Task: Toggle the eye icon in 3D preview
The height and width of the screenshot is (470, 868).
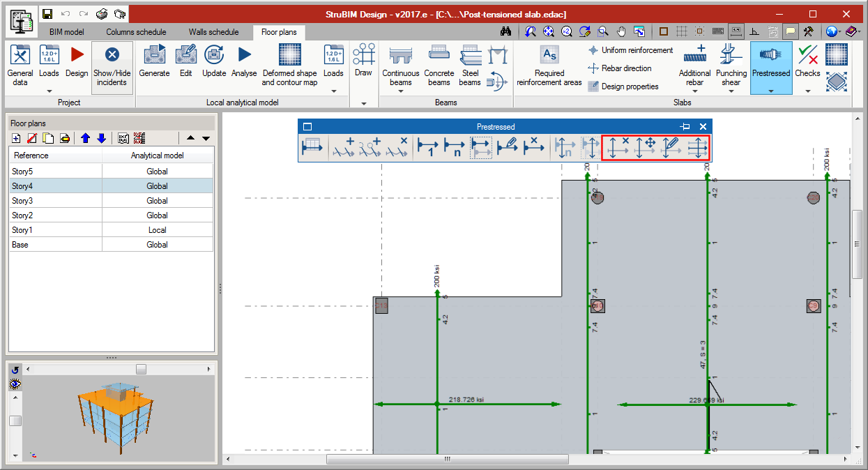Action: [x=15, y=384]
